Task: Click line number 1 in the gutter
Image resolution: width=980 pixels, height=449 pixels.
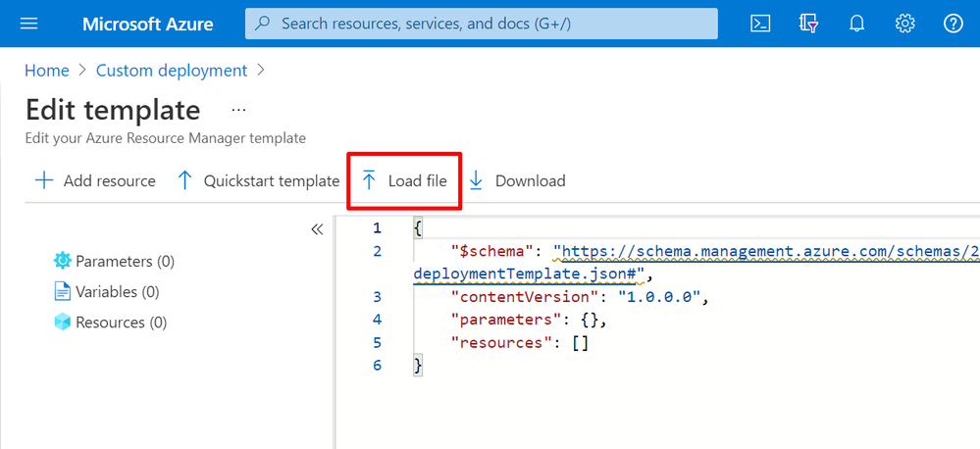Action: tap(377, 228)
